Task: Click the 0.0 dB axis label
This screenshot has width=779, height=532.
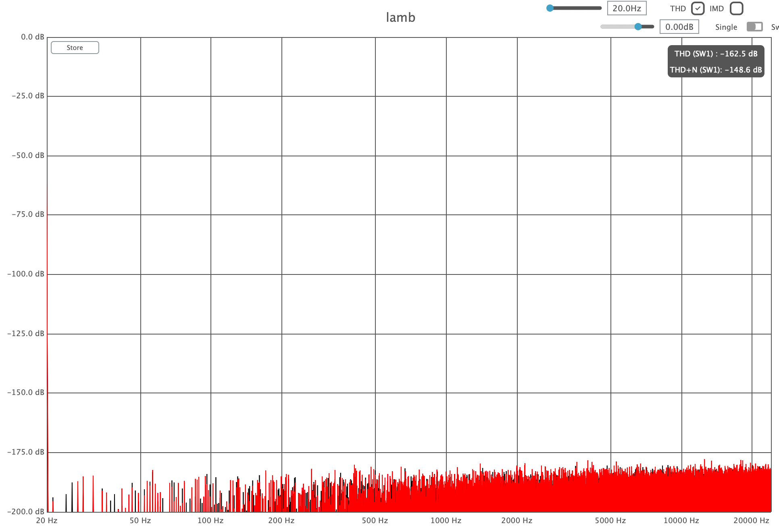Action: pyautogui.click(x=32, y=37)
